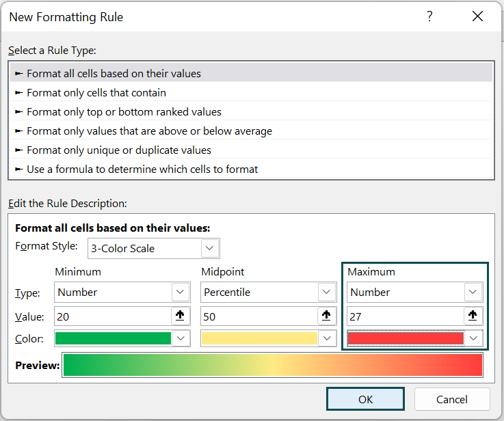Screen dimensions: 504x421
Task: Close the New Formatting Rule dialog
Action: 477,16
